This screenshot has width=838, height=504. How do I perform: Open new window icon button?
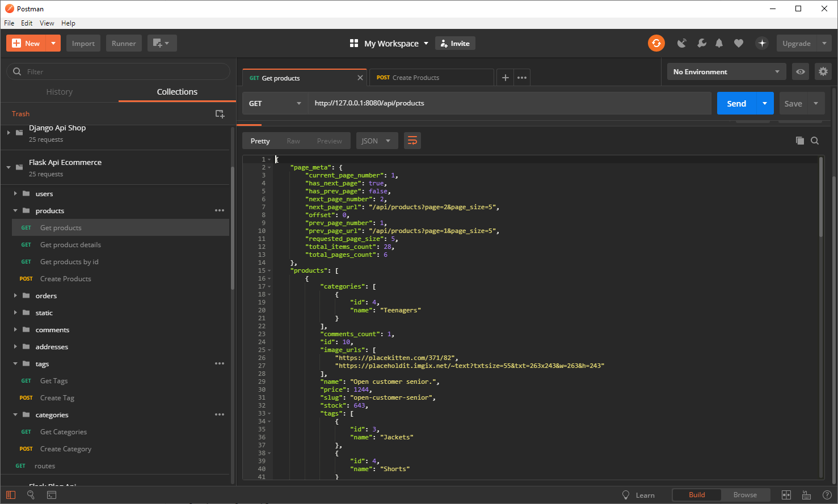click(x=162, y=43)
